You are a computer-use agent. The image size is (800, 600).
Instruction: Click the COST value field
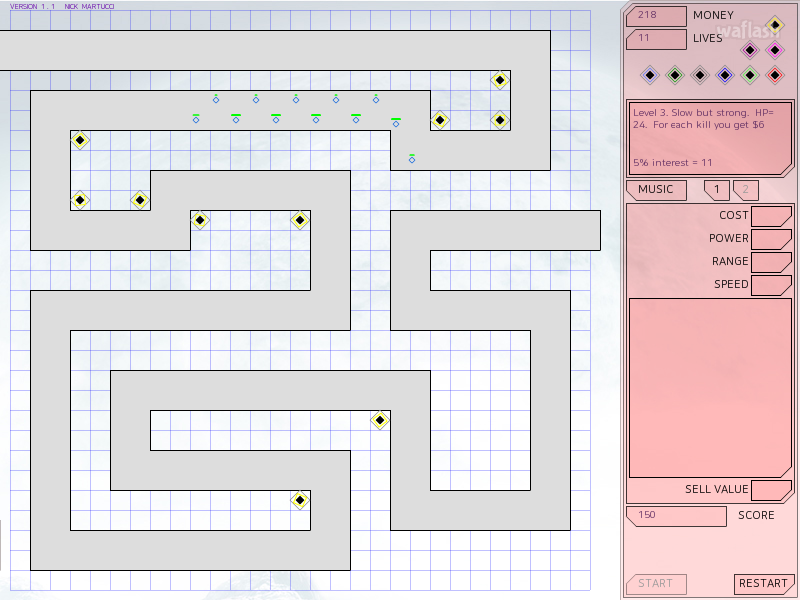coord(770,216)
